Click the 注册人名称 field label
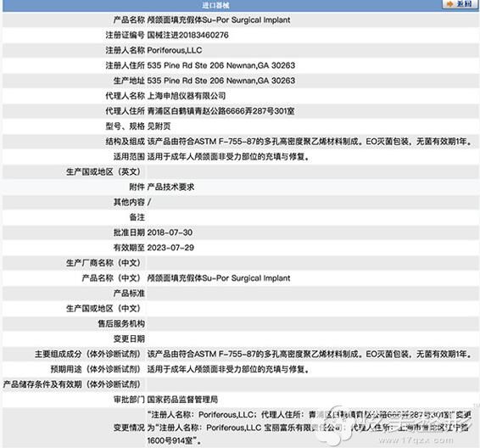This screenshot has width=480, height=448. pos(125,50)
